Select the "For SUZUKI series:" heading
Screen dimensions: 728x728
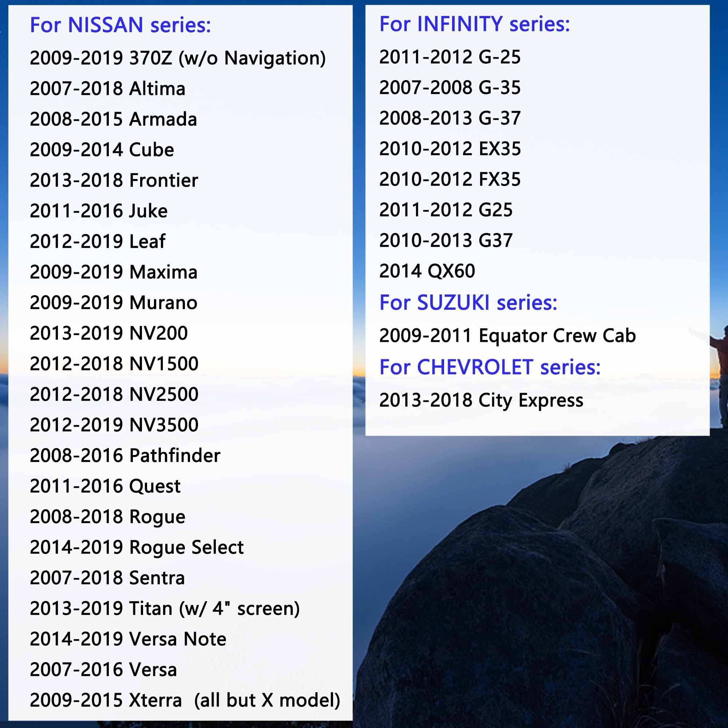tap(468, 302)
